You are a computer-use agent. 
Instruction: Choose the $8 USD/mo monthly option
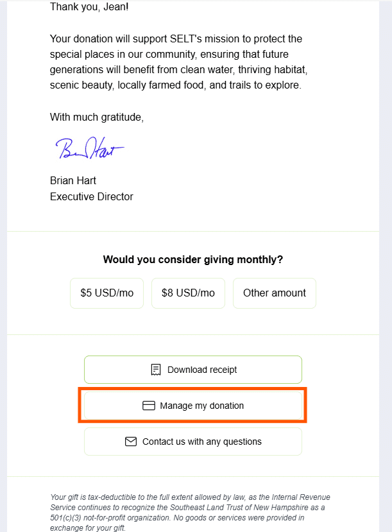tap(188, 293)
